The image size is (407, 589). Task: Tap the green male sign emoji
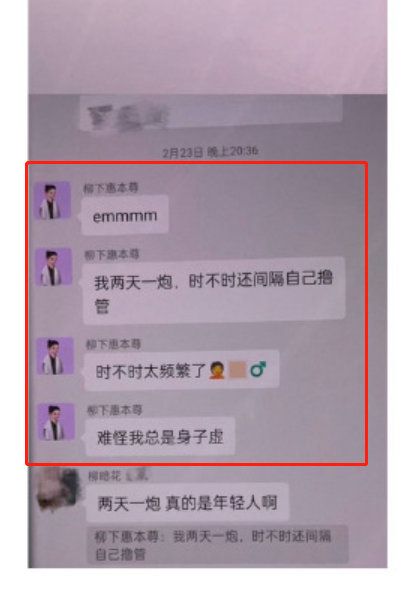tap(259, 370)
